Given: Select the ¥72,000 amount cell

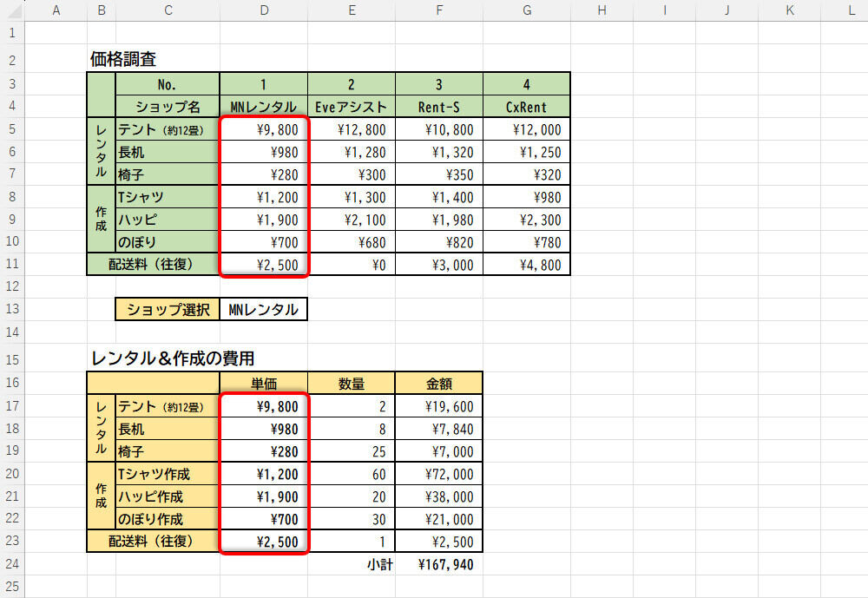Looking at the screenshot, I should (x=438, y=474).
